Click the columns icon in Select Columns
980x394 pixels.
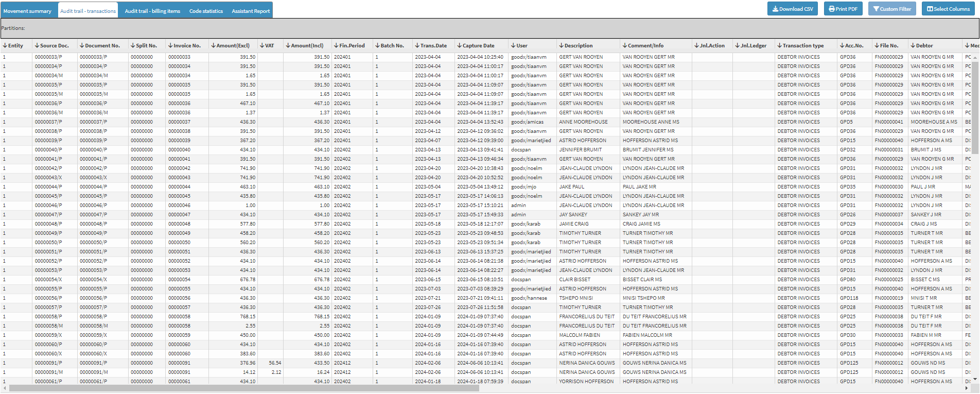[x=930, y=9]
